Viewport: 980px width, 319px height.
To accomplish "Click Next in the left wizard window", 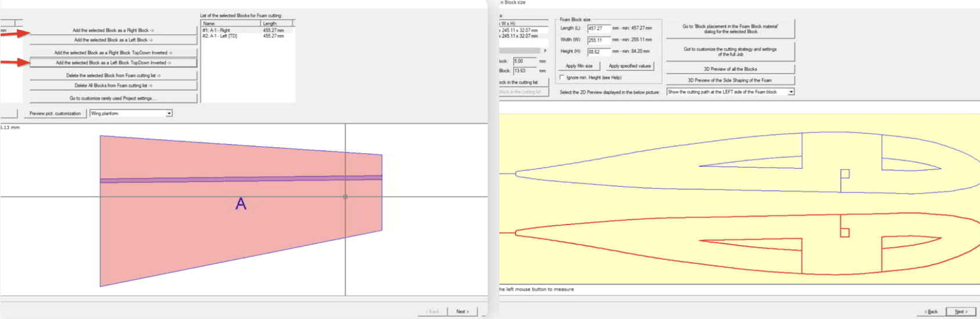I will tap(462, 311).
